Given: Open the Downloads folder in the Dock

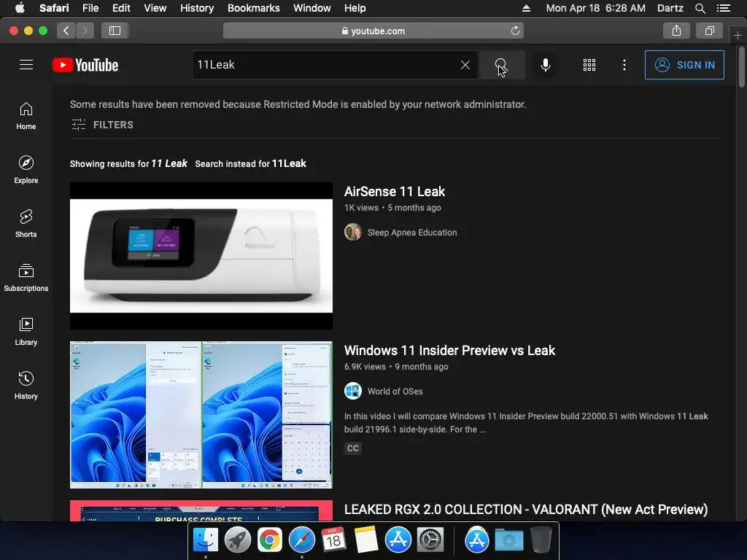Looking at the screenshot, I should pyautogui.click(x=508, y=540).
